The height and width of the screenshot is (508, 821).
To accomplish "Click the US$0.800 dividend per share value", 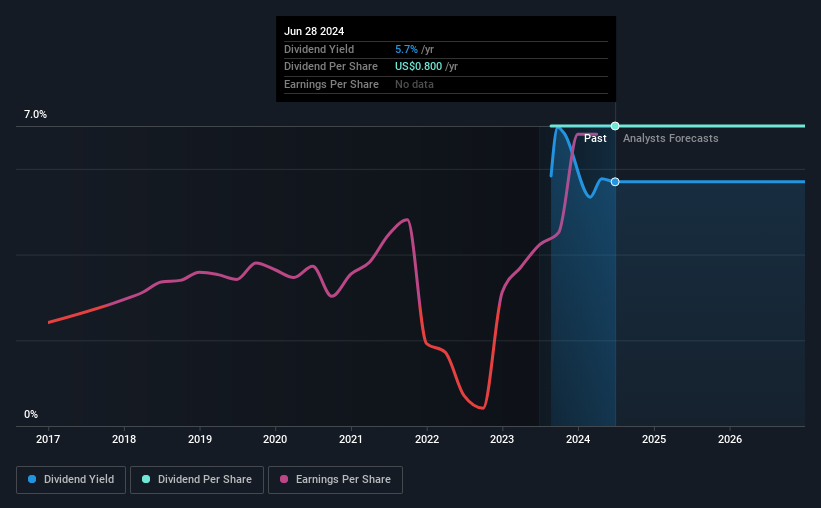I will tap(418, 67).
